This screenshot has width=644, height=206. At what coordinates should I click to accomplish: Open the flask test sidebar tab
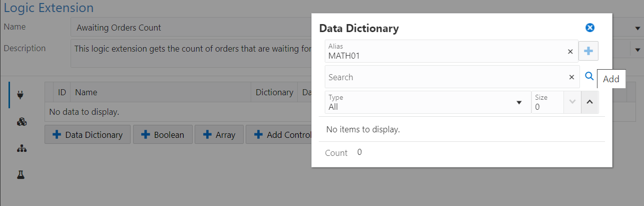[21, 175]
